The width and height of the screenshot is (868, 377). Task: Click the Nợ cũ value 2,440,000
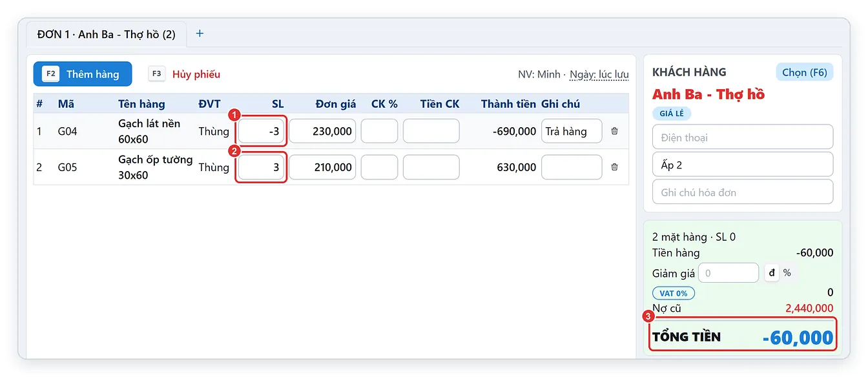(x=809, y=309)
